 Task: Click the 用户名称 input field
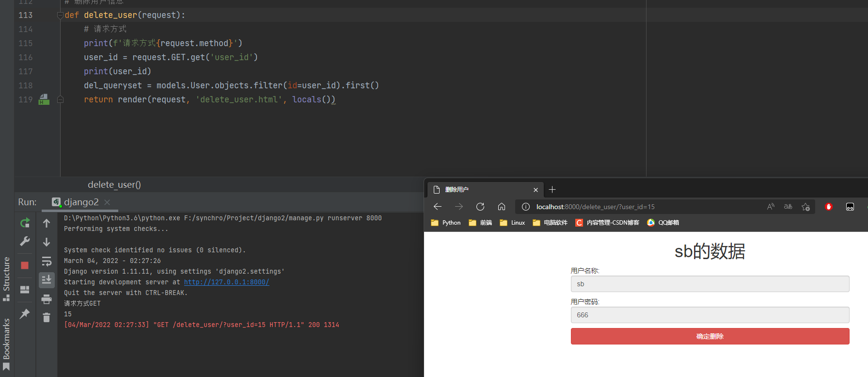coord(710,284)
